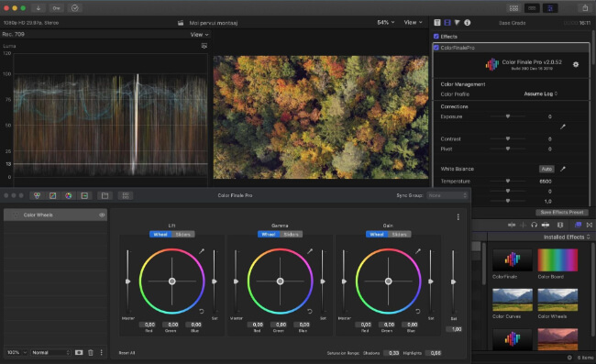Reset the Gain color wheel
The width and height of the screenshot is (596, 364).
418,311
